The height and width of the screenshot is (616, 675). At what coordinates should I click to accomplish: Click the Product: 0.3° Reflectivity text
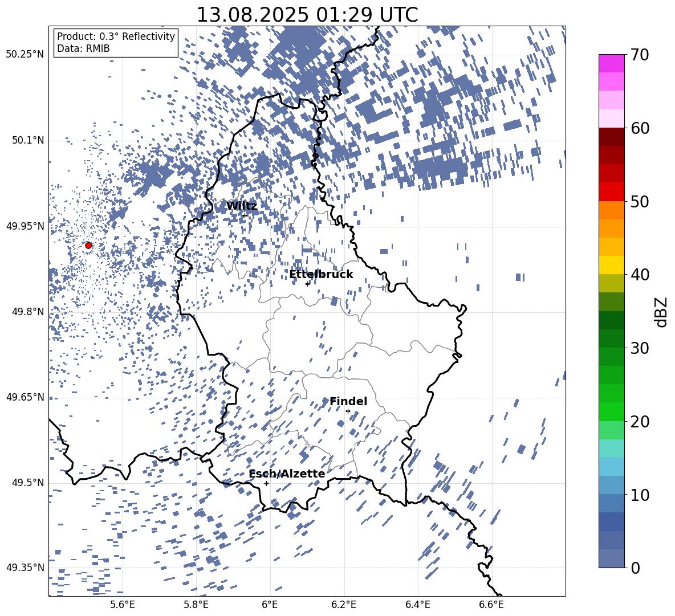(x=116, y=36)
